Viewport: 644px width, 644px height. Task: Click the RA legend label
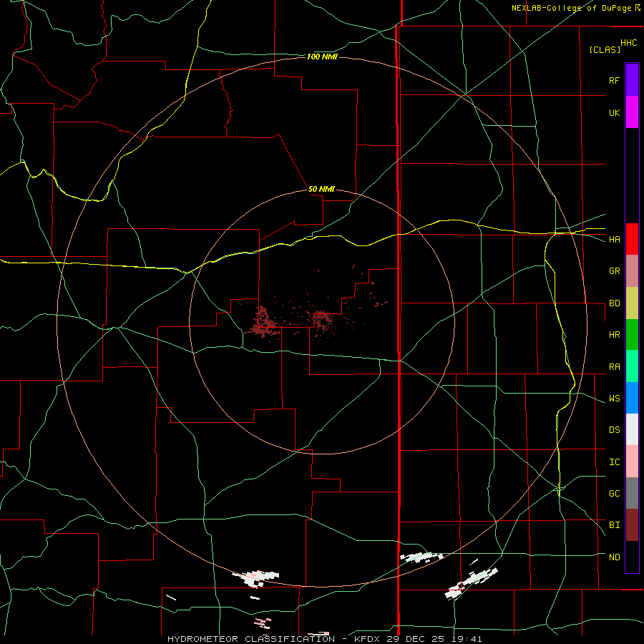tap(614, 367)
